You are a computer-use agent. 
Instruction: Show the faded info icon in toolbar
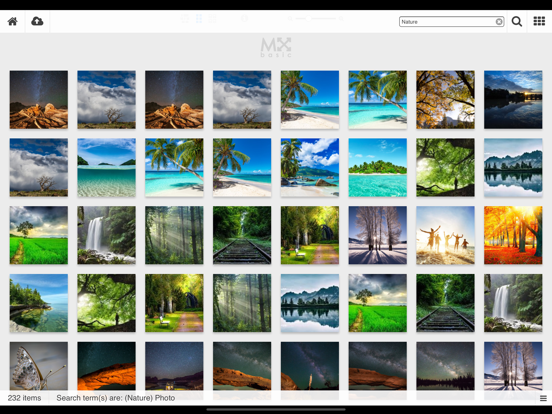(x=244, y=18)
